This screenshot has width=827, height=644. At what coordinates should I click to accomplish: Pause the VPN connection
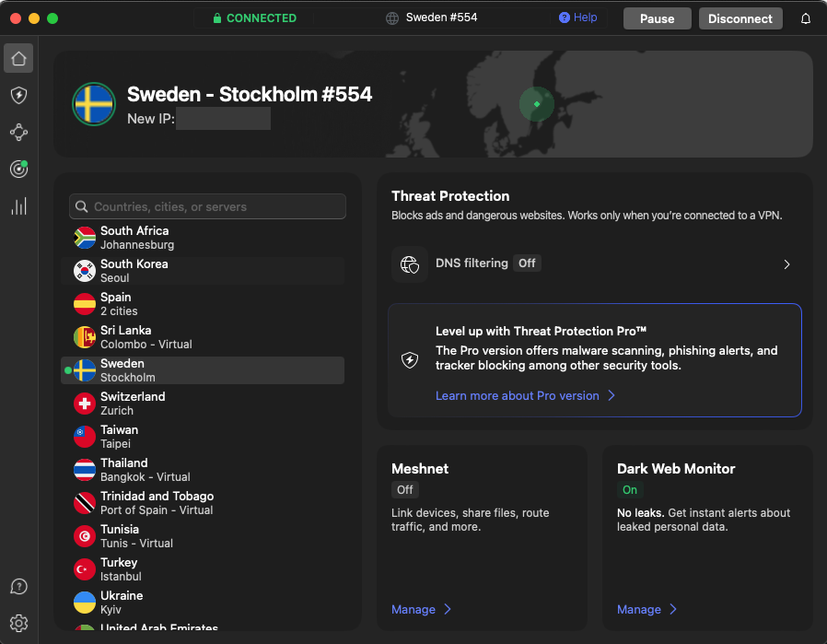tap(658, 18)
